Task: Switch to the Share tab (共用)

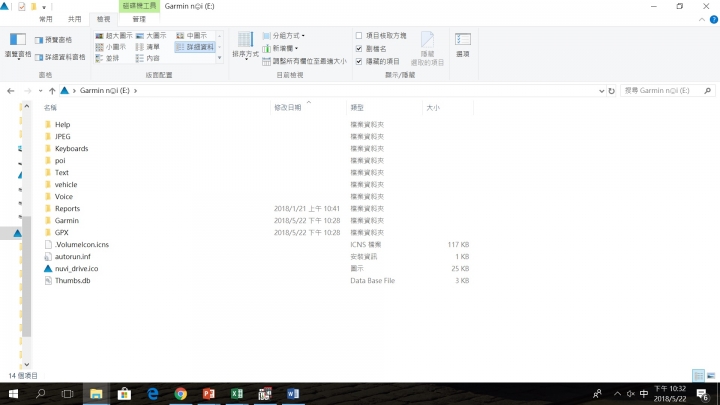Action: [x=74, y=19]
